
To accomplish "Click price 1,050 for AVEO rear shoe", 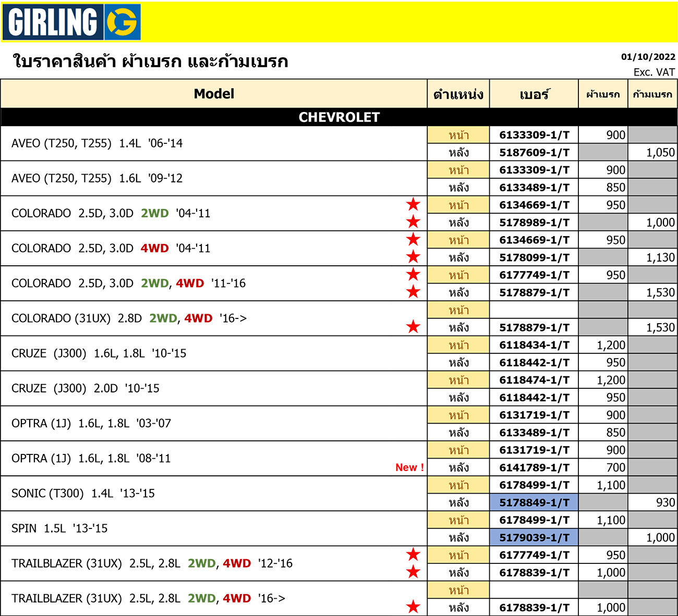I will (x=660, y=152).
